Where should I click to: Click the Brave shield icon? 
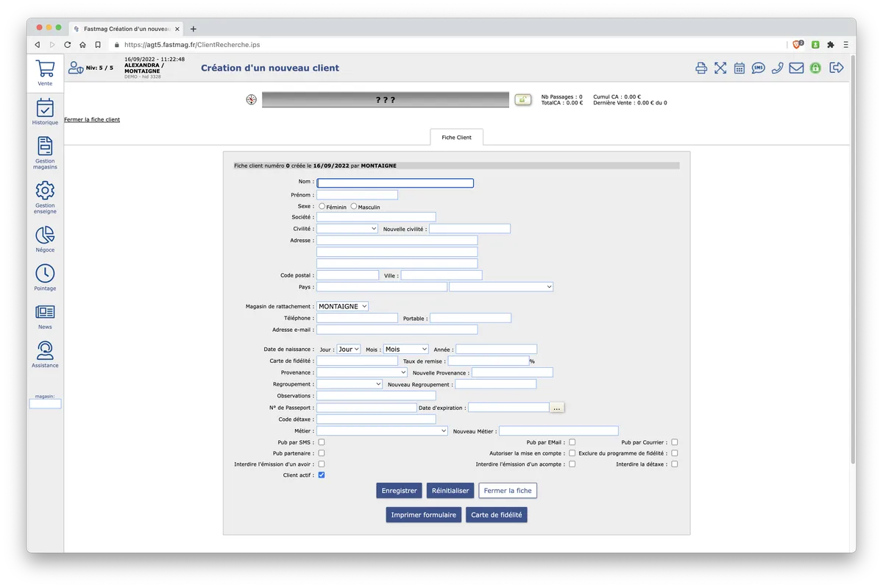[x=798, y=45]
